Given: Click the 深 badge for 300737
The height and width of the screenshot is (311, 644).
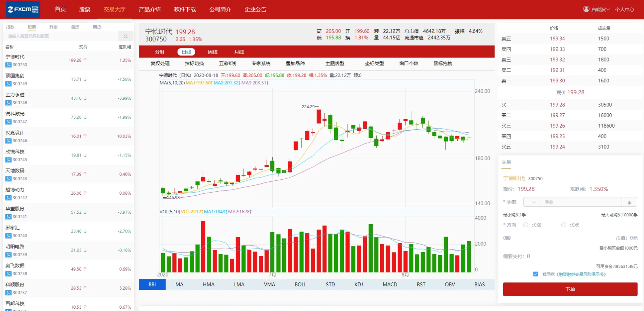Looking at the screenshot, I should (x=9, y=293).
